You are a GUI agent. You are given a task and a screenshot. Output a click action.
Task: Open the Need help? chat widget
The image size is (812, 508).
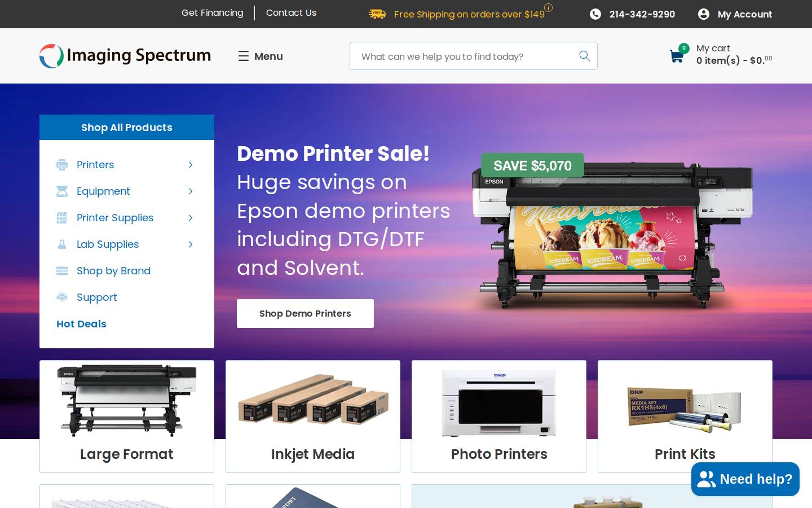pyautogui.click(x=745, y=479)
